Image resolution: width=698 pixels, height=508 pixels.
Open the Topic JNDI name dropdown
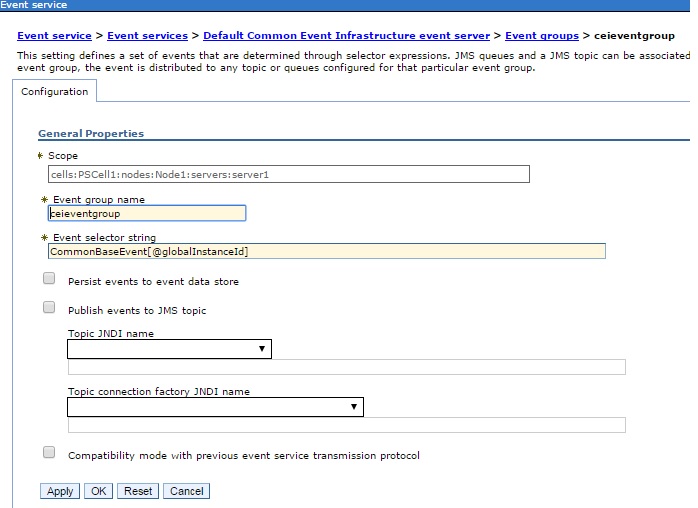(x=169, y=349)
